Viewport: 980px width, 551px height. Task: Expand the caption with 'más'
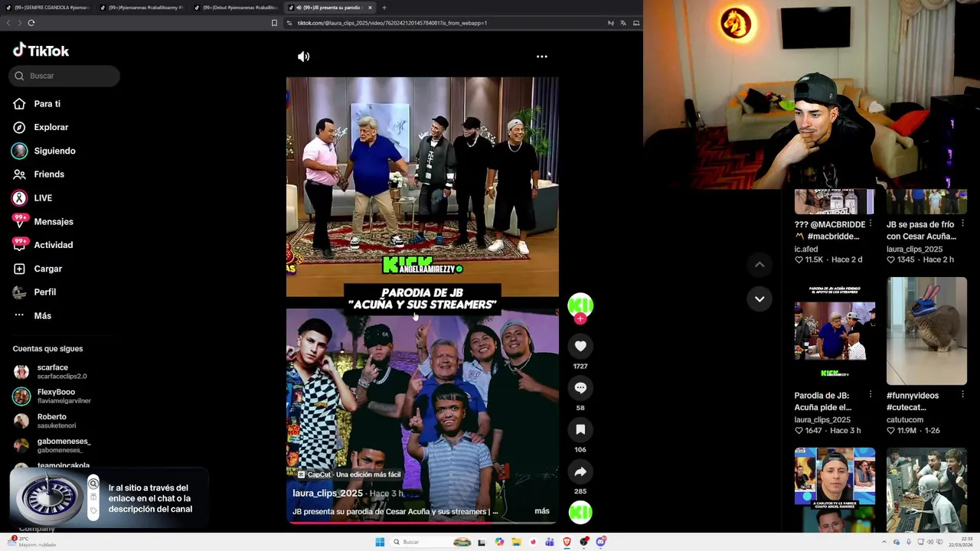[x=542, y=511]
